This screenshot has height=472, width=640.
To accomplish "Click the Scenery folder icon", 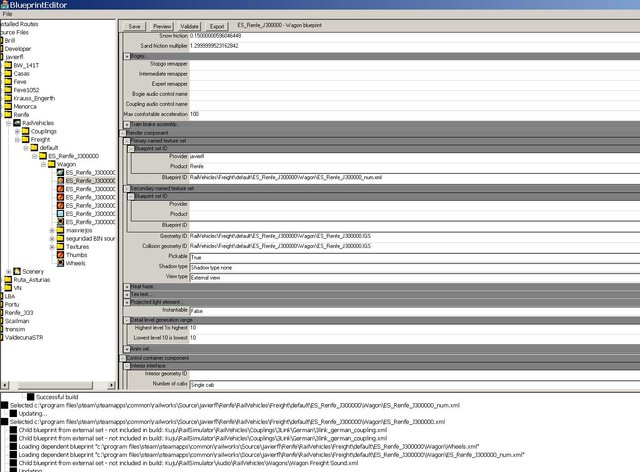I will coord(16,271).
